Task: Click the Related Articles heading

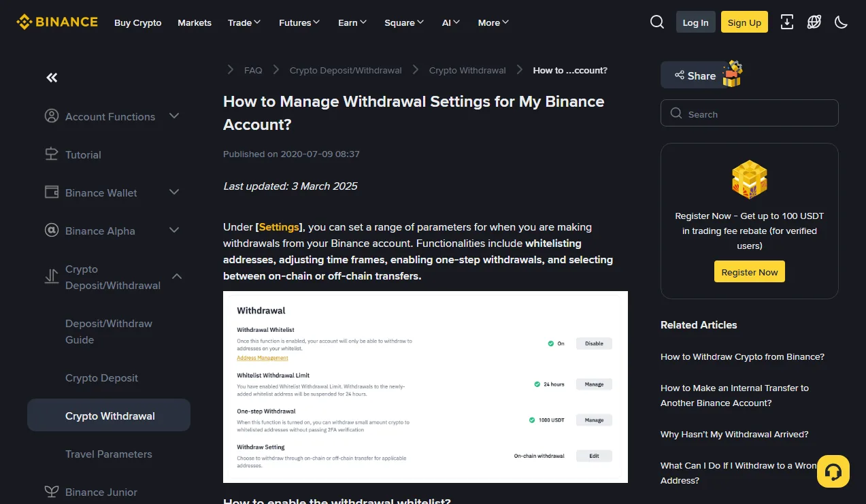Action: 699,324
